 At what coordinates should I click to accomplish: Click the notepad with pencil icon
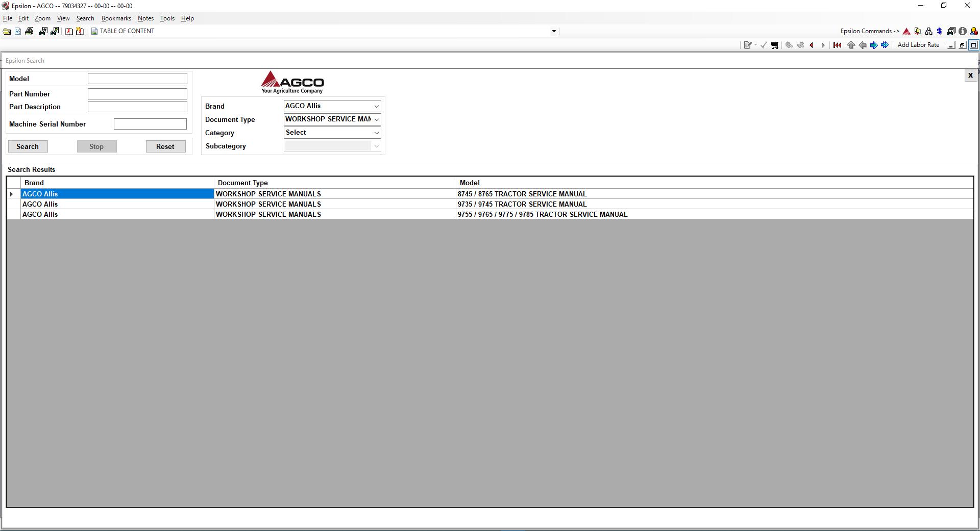pos(747,45)
